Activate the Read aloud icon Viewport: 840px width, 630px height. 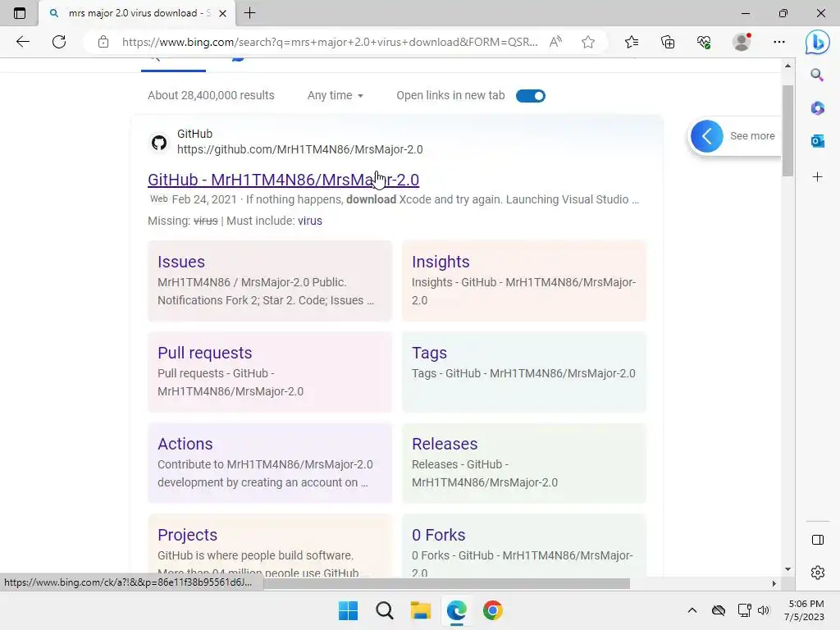click(x=555, y=42)
